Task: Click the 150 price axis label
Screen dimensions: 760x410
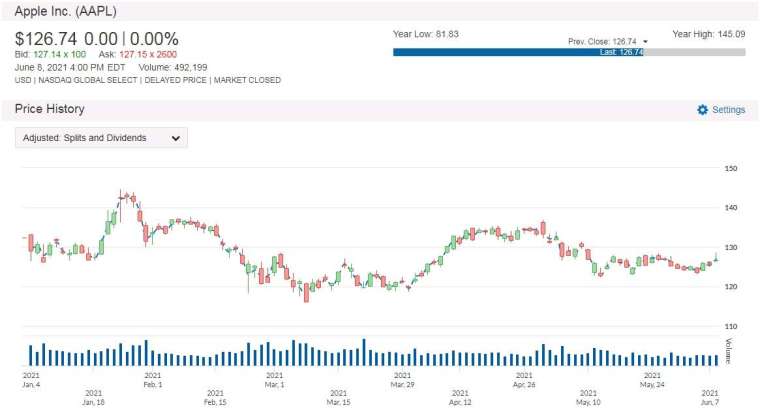Action: pos(731,169)
